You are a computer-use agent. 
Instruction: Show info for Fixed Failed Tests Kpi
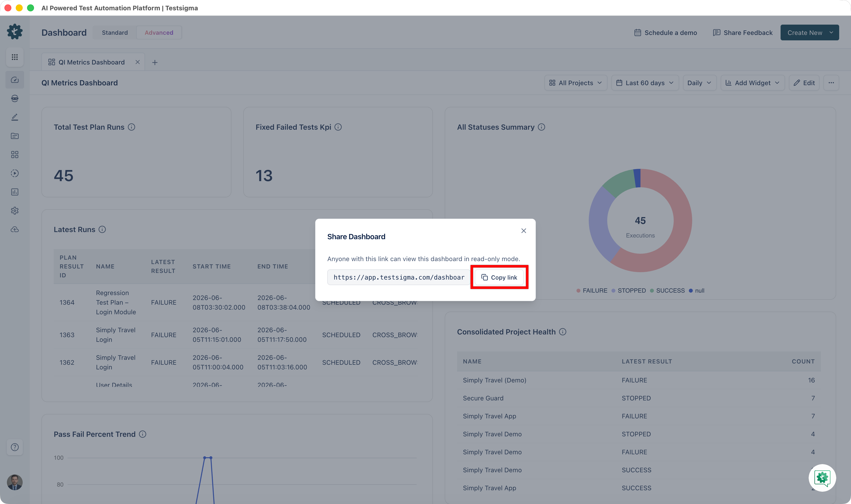[338, 127]
